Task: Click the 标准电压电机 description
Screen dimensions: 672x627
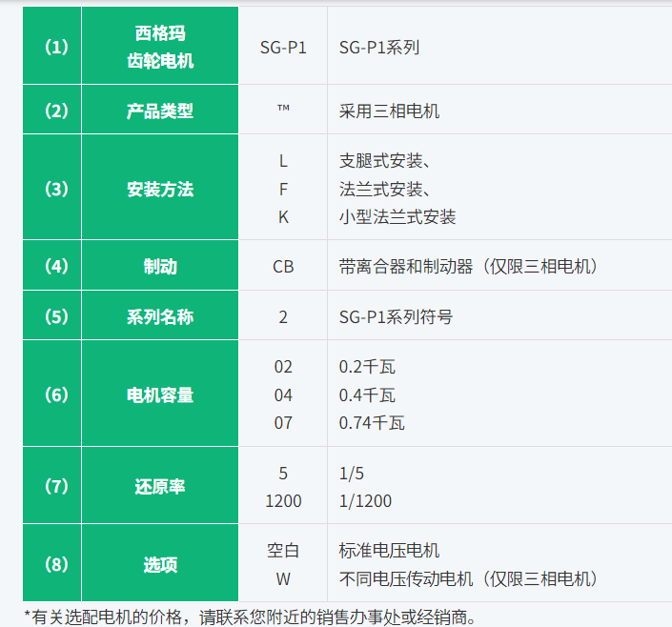Action: pos(389,551)
